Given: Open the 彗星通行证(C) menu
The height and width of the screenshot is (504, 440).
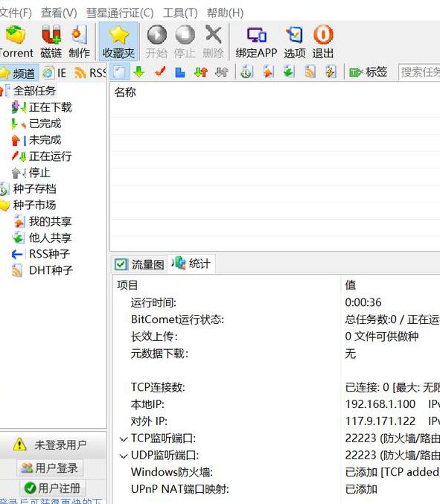Looking at the screenshot, I should [x=120, y=13].
